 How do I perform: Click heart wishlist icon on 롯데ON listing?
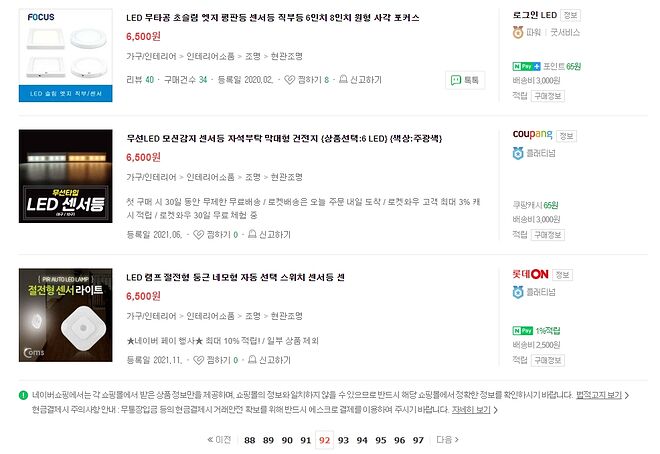(198, 360)
